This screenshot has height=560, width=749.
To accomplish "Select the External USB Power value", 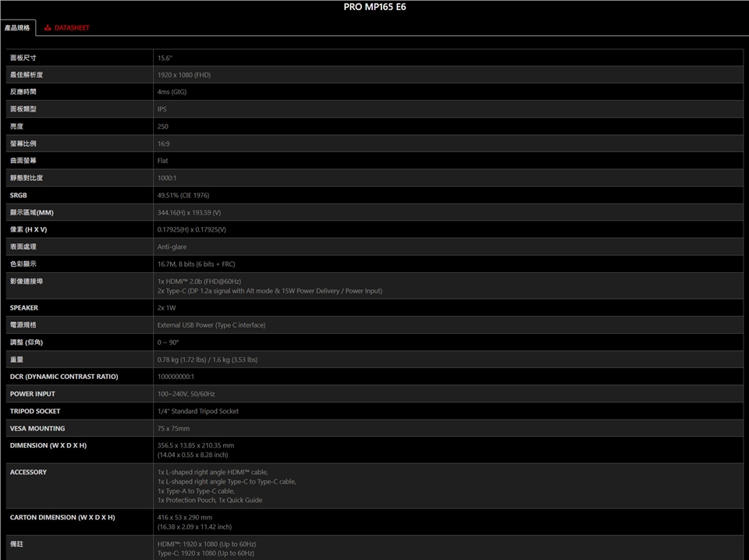I will pos(211,324).
